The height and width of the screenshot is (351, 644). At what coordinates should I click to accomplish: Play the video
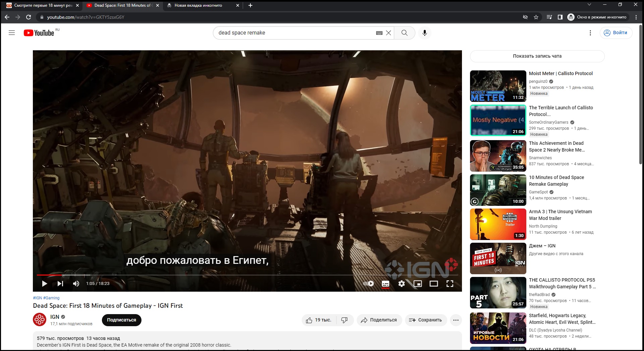point(44,284)
